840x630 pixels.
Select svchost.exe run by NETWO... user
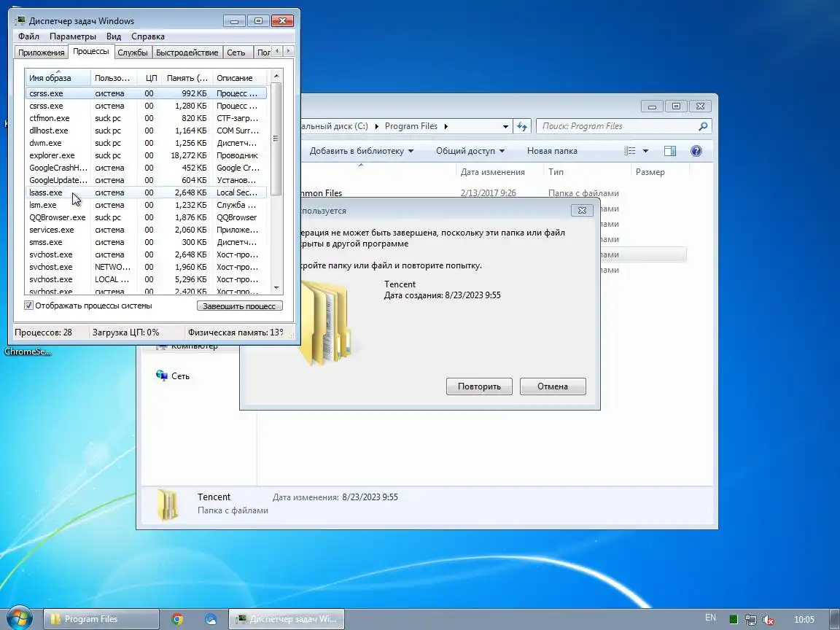tap(146, 267)
